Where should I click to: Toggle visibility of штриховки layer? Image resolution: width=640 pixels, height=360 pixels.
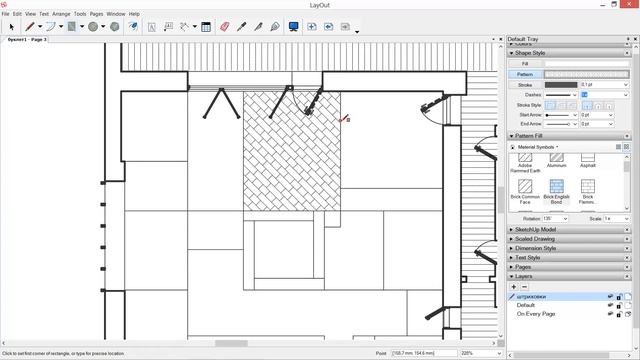coord(610,297)
